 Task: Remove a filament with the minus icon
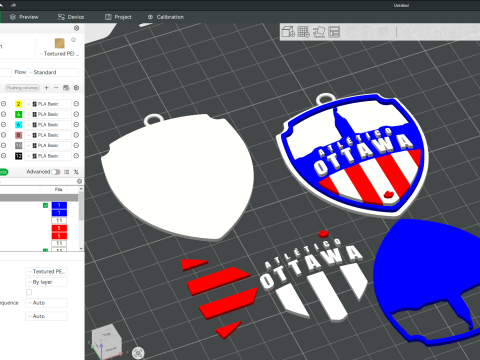56,88
